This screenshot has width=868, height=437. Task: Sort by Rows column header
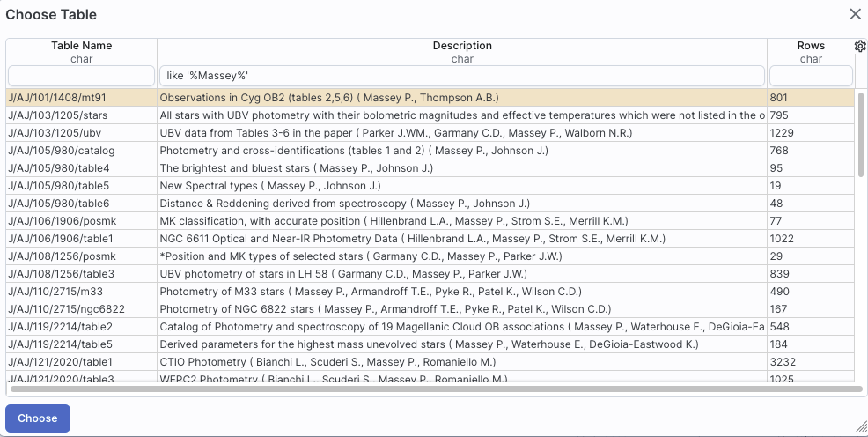pyautogui.click(x=811, y=46)
